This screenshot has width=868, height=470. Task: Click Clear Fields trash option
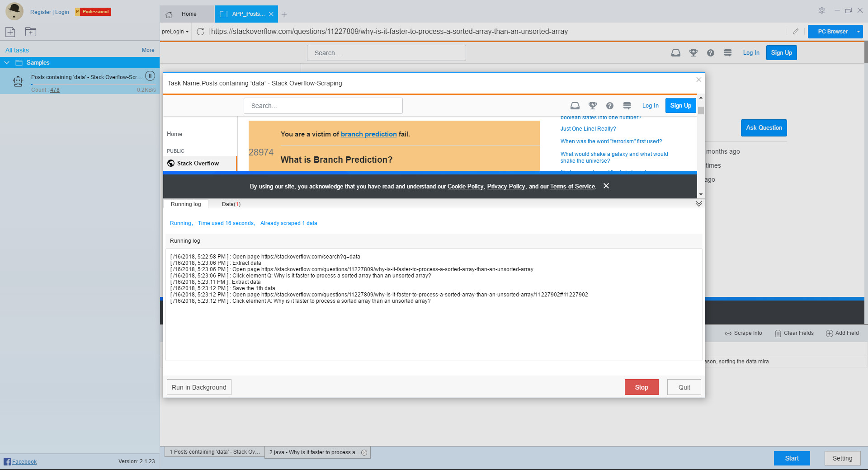click(x=794, y=333)
